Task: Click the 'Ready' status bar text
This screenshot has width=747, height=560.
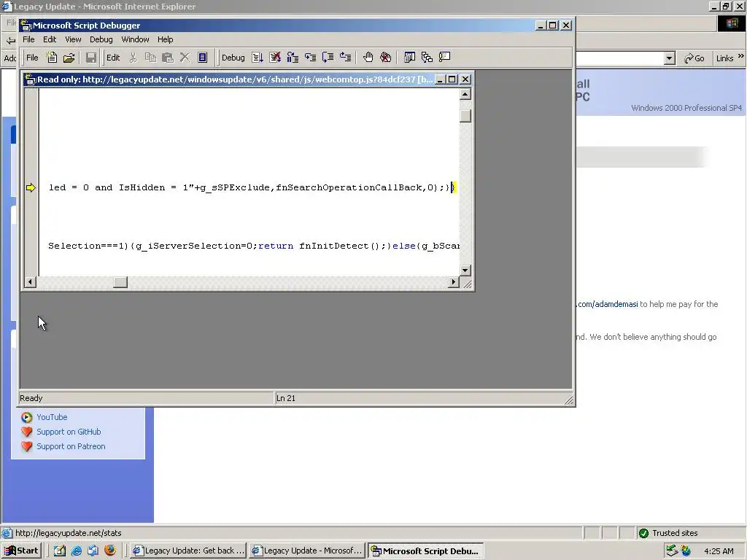Action: (31, 398)
